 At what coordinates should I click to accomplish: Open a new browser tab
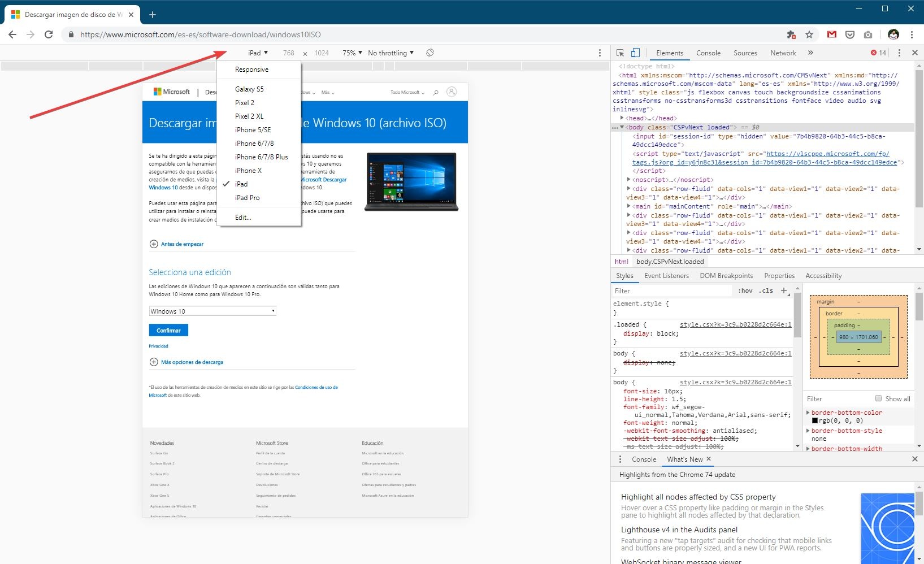click(152, 15)
